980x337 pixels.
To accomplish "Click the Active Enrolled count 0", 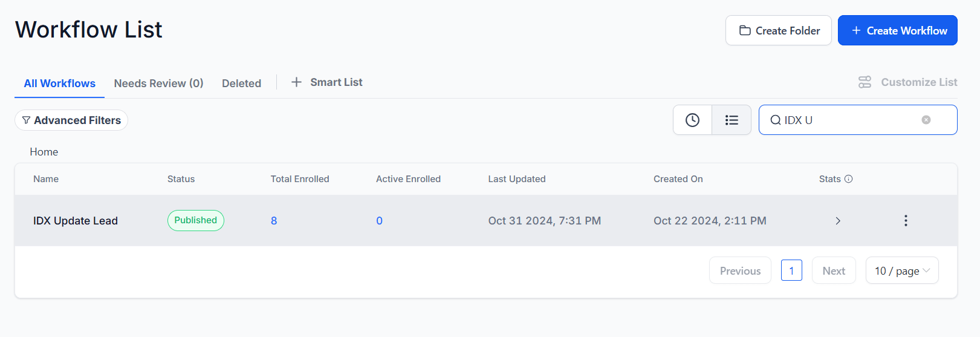I will pyautogui.click(x=379, y=221).
